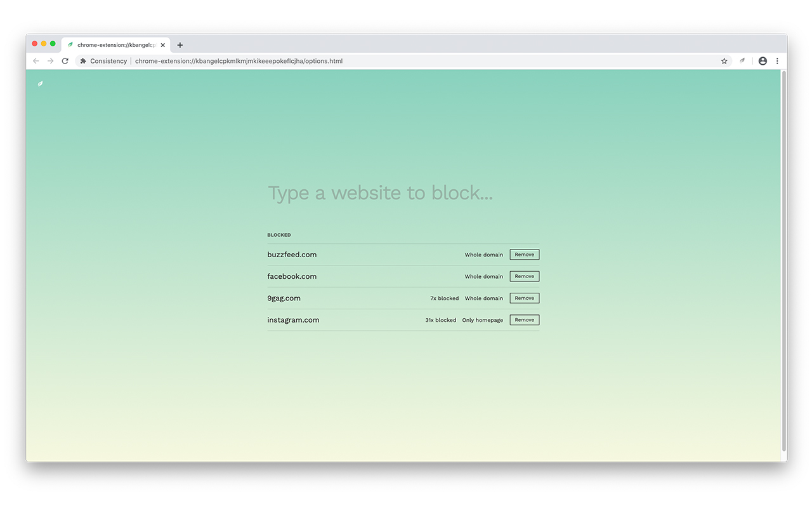Focus the 'Type a website to block' field

tap(403, 193)
